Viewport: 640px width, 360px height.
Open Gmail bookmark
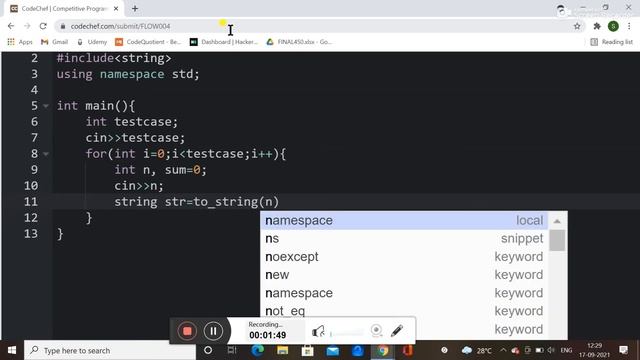coord(54,42)
